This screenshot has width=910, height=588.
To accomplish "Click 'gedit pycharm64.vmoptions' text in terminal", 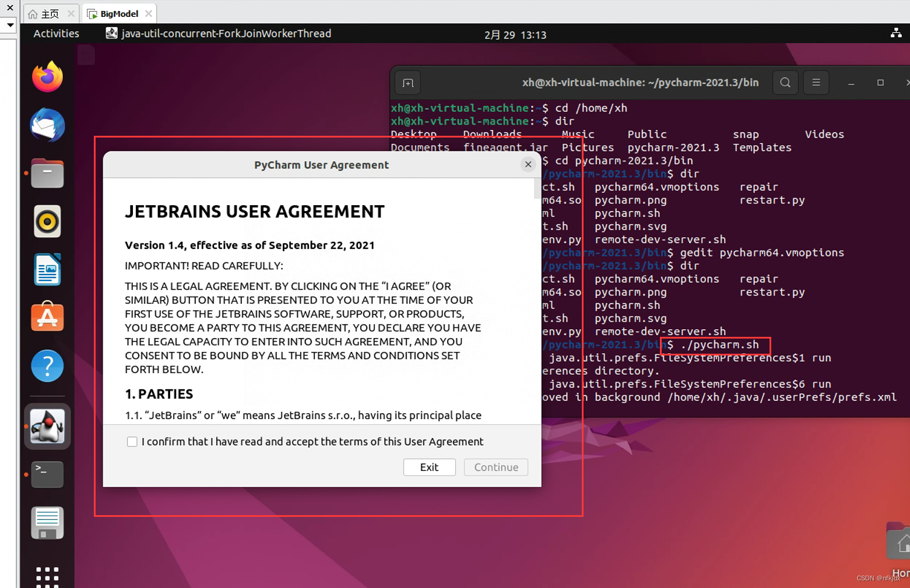I will (762, 252).
